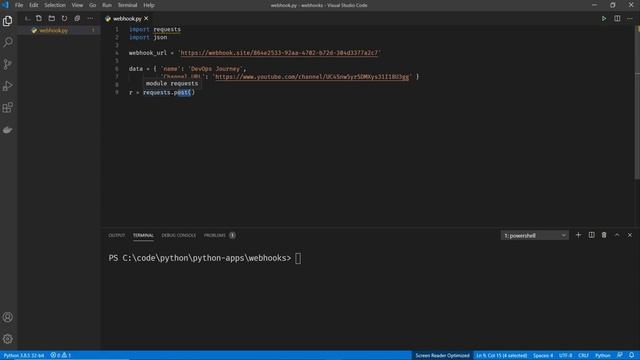
Task: Click Spaces: 4 indentation setting
Action: pos(543,355)
